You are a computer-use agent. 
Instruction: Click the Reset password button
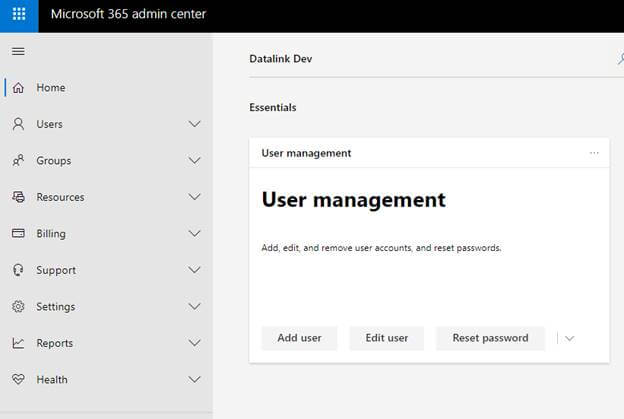(x=490, y=338)
